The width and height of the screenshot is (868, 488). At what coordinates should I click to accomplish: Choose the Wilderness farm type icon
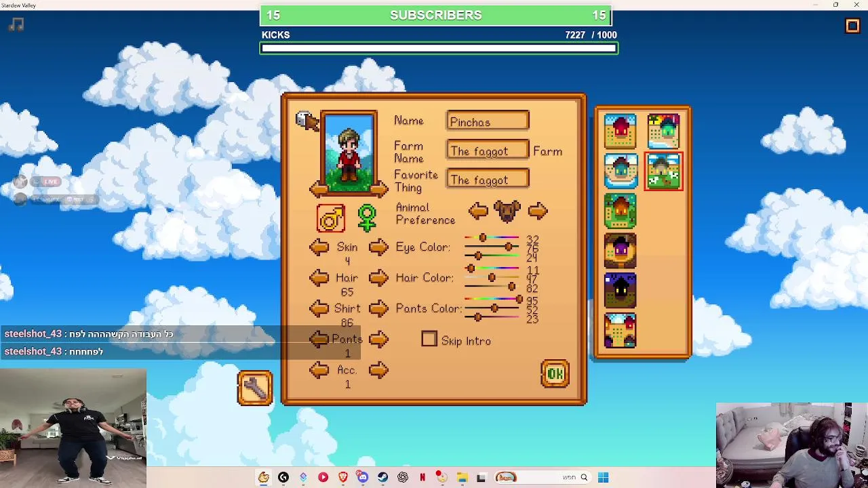(620, 291)
